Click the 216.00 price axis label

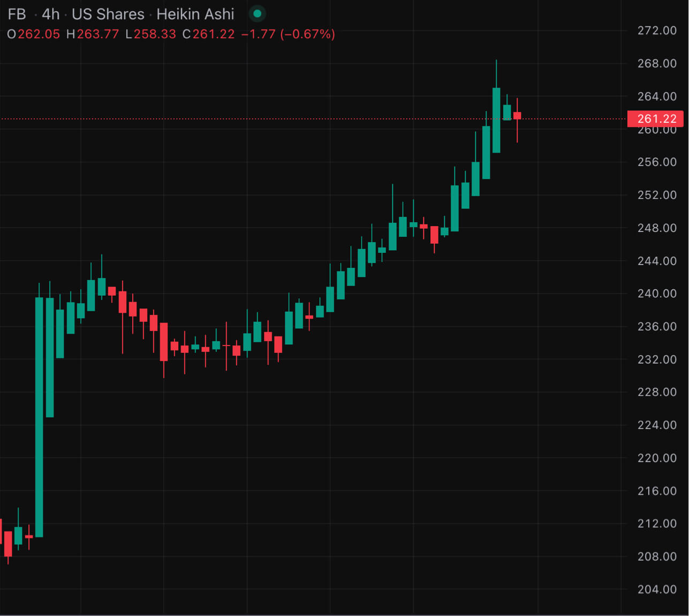(657, 491)
